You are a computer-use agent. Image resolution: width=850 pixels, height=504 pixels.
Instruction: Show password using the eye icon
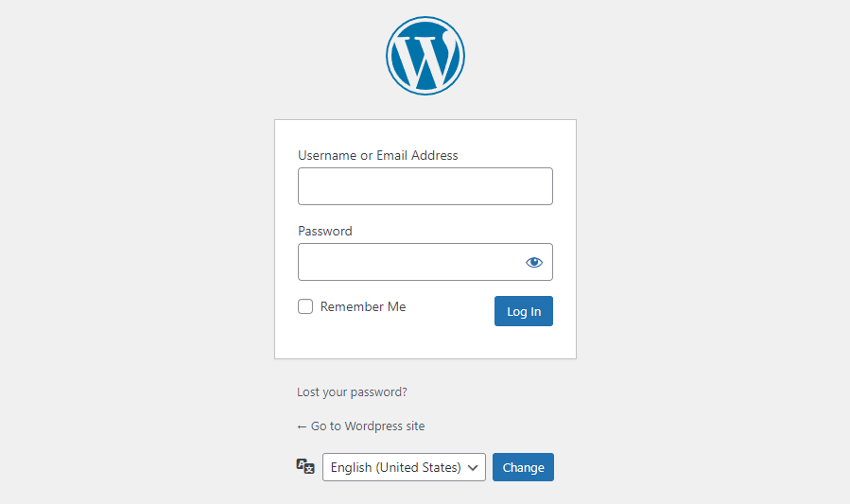click(534, 262)
